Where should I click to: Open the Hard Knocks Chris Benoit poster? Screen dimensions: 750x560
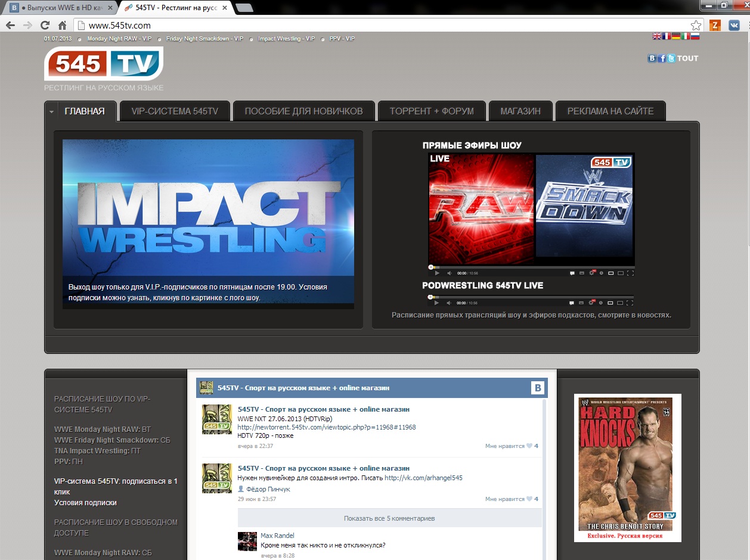(x=627, y=468)
